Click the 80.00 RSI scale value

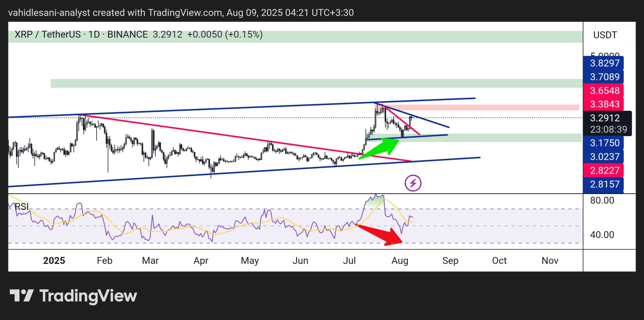click(602, 200)
